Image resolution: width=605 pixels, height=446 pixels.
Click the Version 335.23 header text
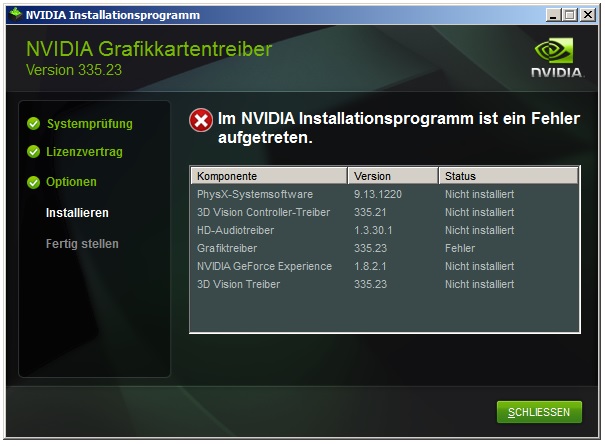[74, 70]
